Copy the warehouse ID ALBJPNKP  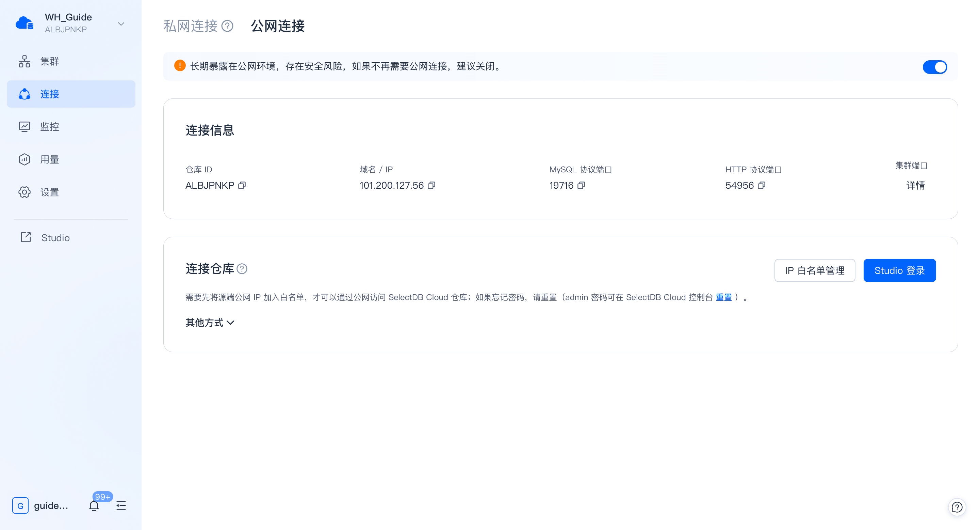(x=242, y=185)
